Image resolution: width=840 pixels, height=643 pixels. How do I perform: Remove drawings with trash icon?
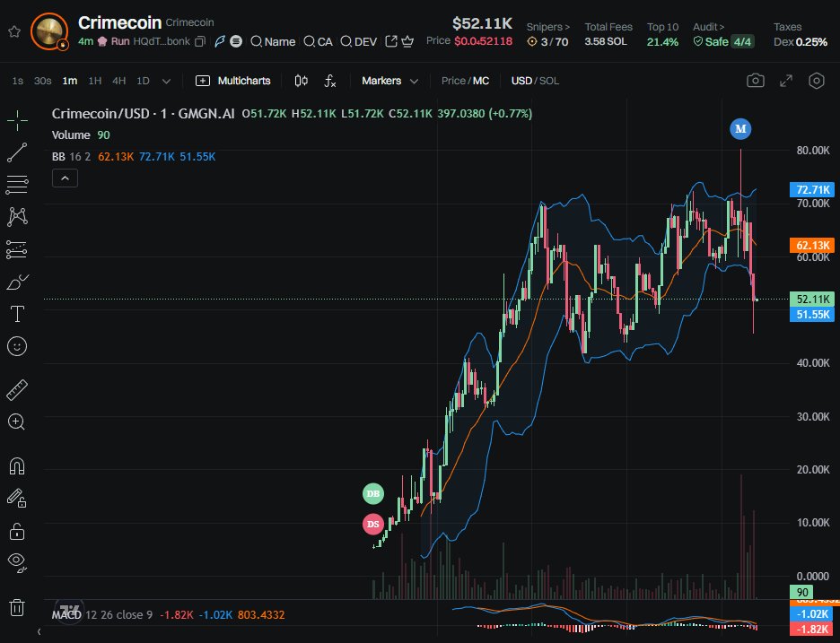pyautogui.click(x=17, y=608)
